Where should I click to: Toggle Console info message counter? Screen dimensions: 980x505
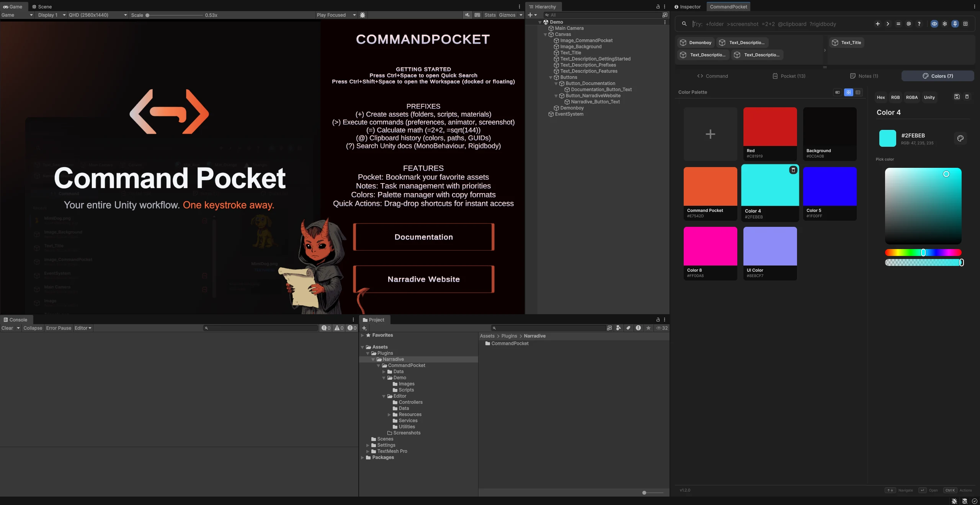(326, 328)
